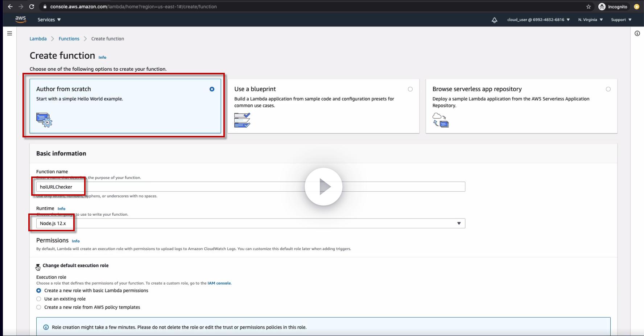Open the notifications bell

click(495, 20)
